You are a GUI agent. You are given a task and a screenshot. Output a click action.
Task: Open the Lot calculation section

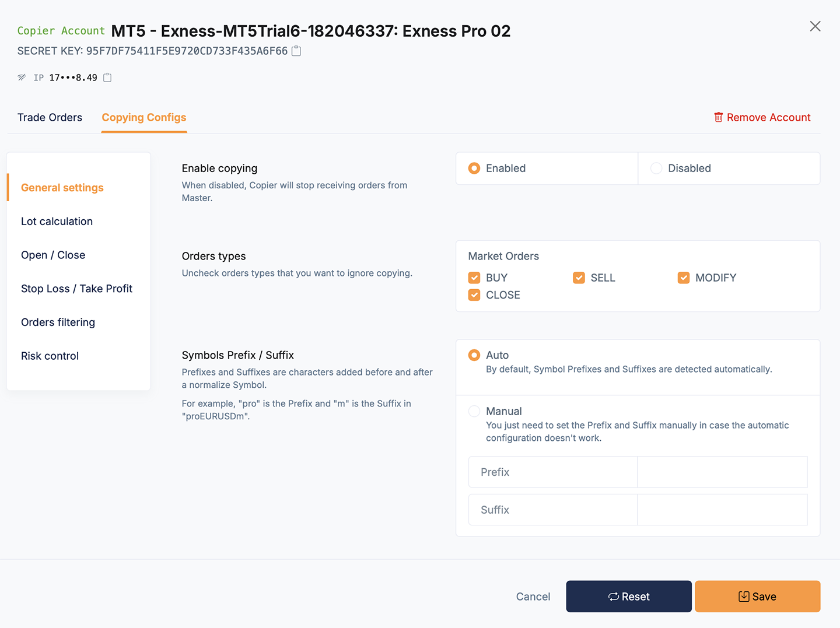tap(57, 222)
